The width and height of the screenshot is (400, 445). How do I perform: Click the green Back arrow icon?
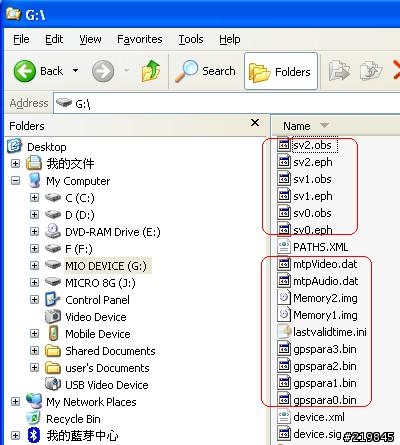click(24, 71)
